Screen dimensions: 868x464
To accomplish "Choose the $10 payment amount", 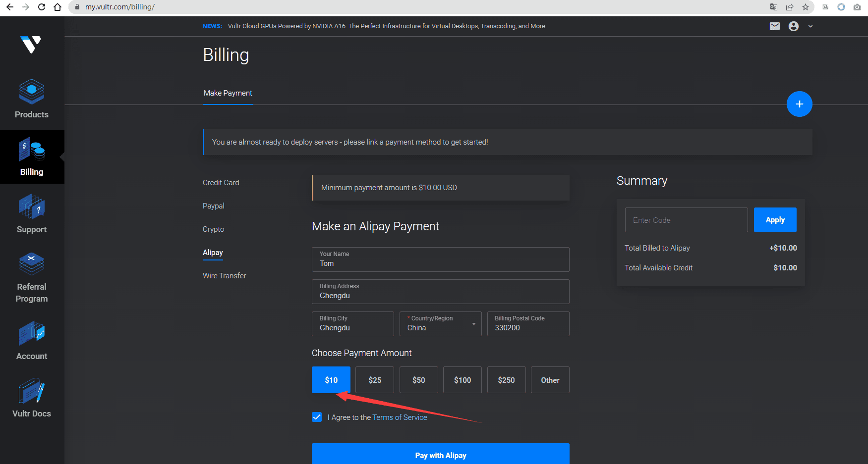I will click(x=331, y=380).
